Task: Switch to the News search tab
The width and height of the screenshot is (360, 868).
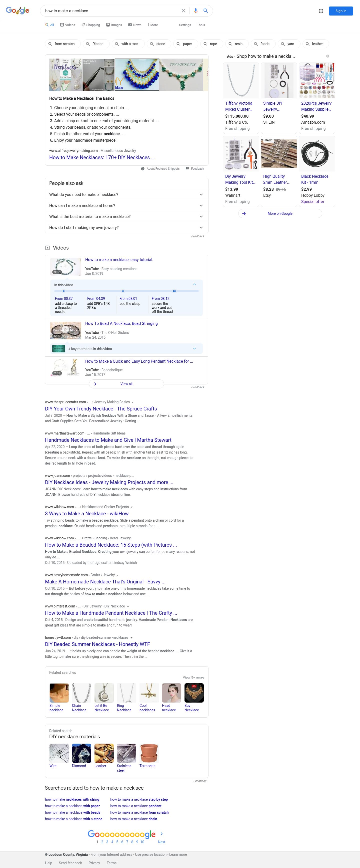Action: coord(134,25)
